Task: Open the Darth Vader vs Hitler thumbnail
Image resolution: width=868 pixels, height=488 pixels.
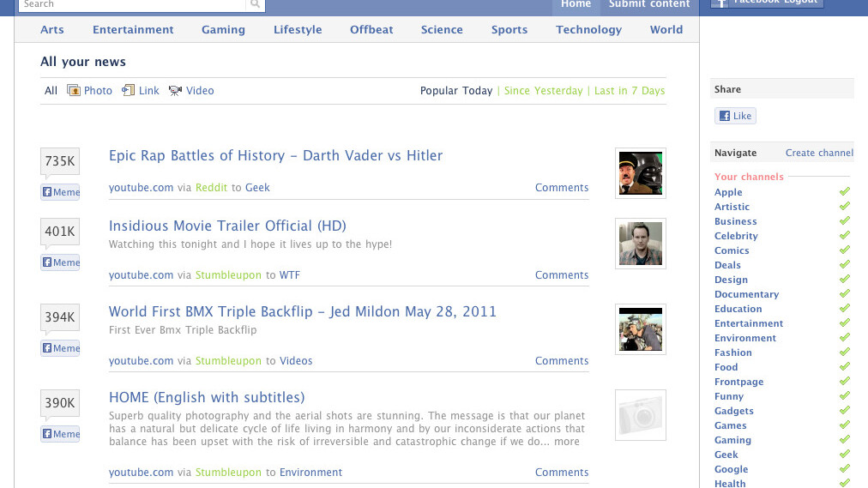Action: pyautogui.click(x=641, y=173)
